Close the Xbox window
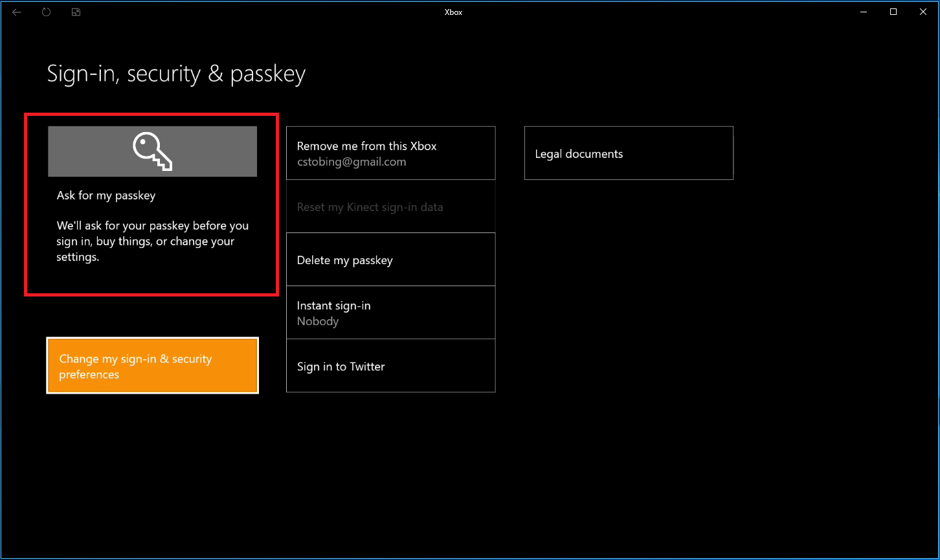Viewport: 940px width, 560px height. [x=923, y=12]
